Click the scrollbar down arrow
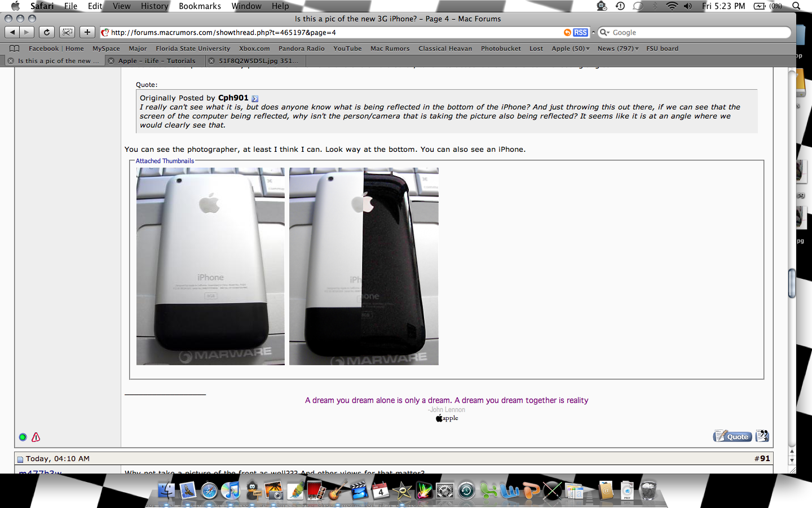Image resolution: width=812 pixels, height=508 pixels. coord(792,461)
